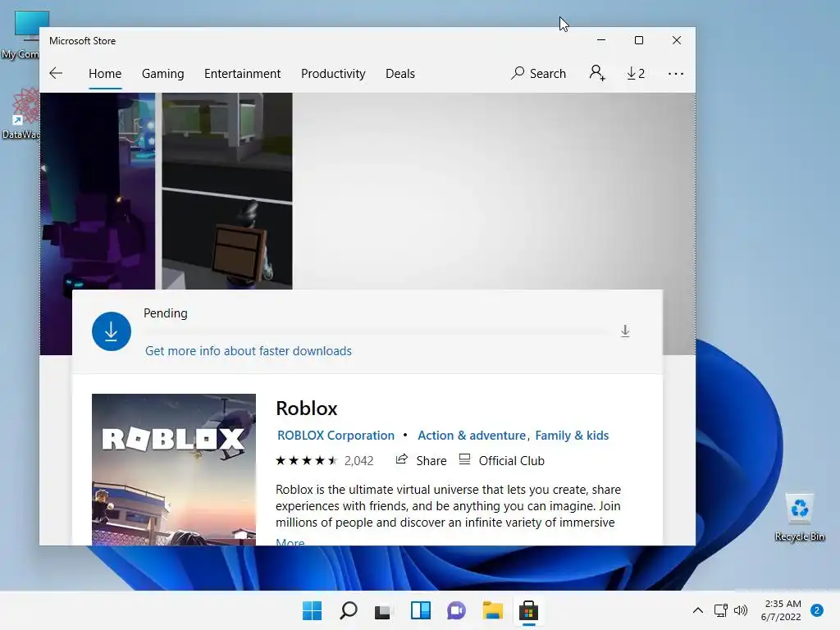This screenshot has width=840, height=630.
Task: Launch the Chat taskbar icon
Action: [456, 610]
